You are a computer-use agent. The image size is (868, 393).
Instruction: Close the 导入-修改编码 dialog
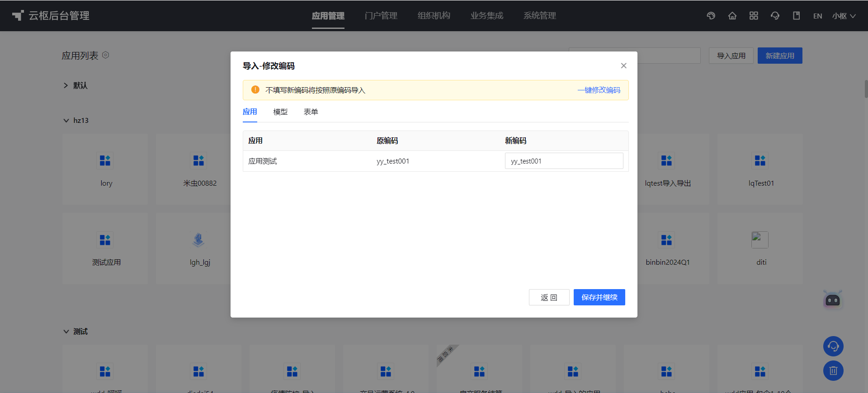coord(623,65)
